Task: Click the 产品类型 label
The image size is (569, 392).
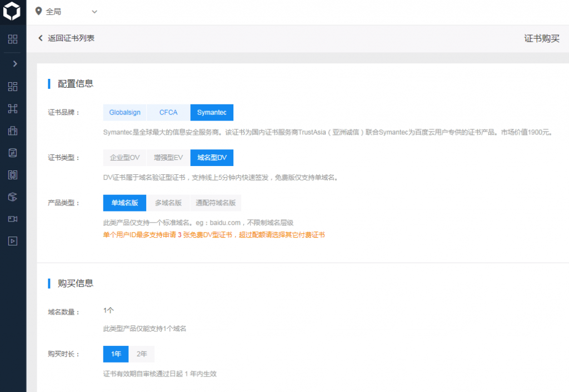Action: (63, 203)
